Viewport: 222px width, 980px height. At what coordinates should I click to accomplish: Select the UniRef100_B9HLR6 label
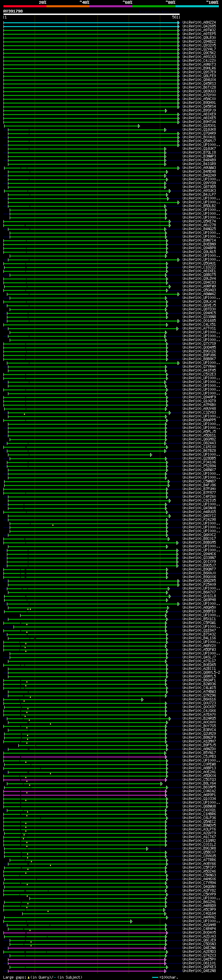pos(199,68)
